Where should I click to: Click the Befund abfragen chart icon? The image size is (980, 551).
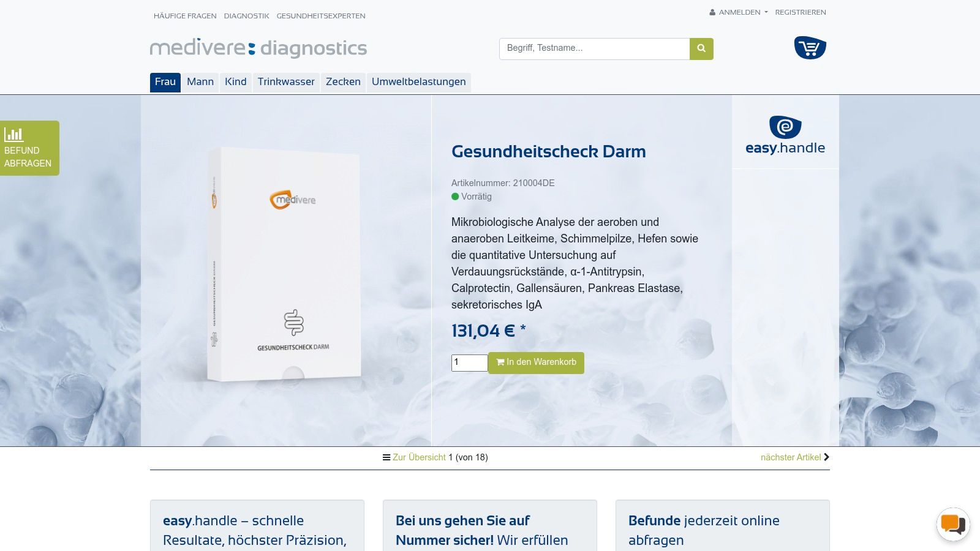click(13, 134)
